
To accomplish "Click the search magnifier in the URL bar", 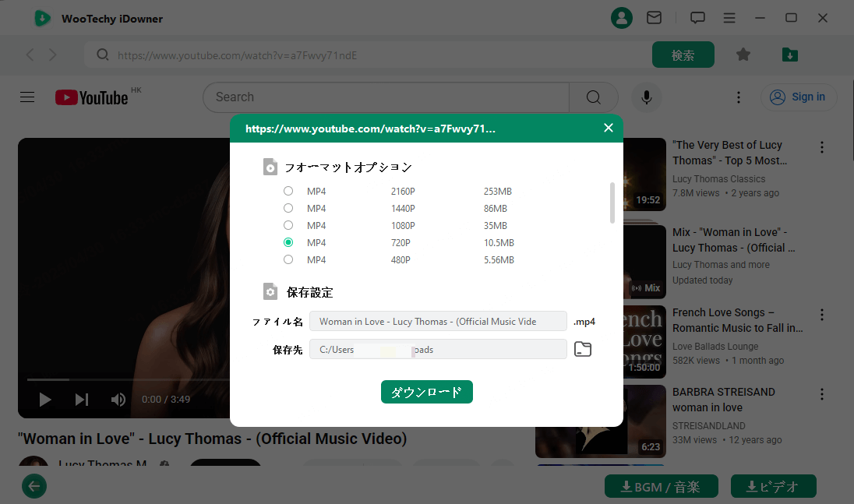I will [102, 55].
